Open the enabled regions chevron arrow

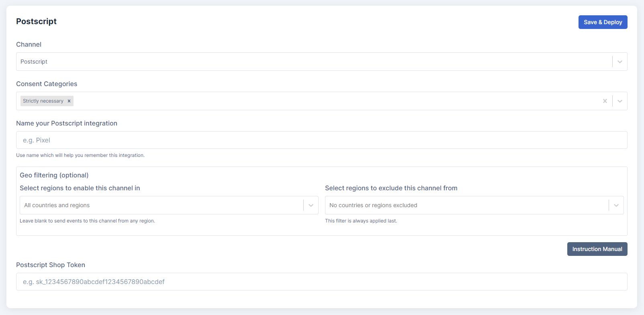click(311, 205)
